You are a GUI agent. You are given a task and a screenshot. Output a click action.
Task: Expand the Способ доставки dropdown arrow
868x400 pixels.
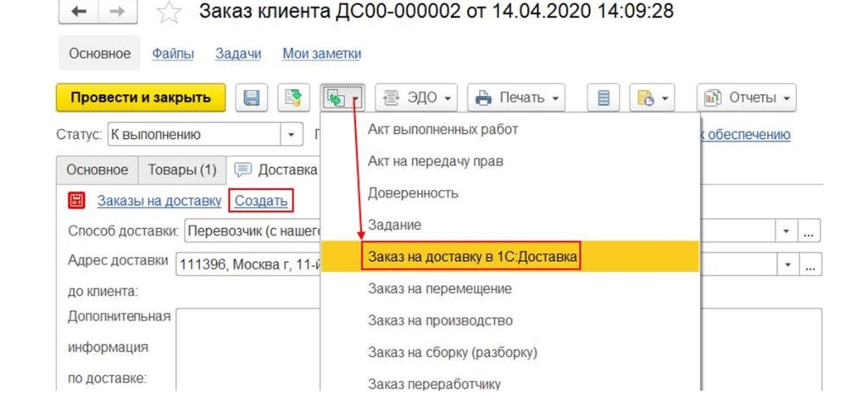[x=786, y=231]
